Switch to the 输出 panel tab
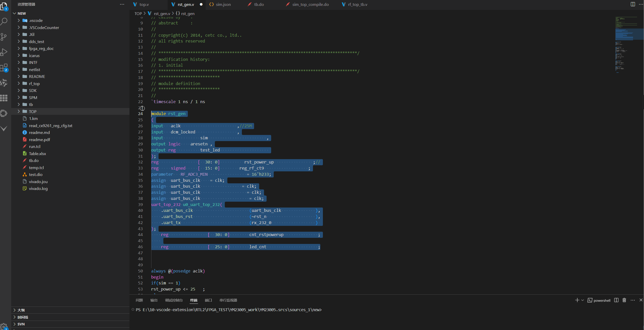The width and height of the screenshot is (644, 330). coord(154,300)
